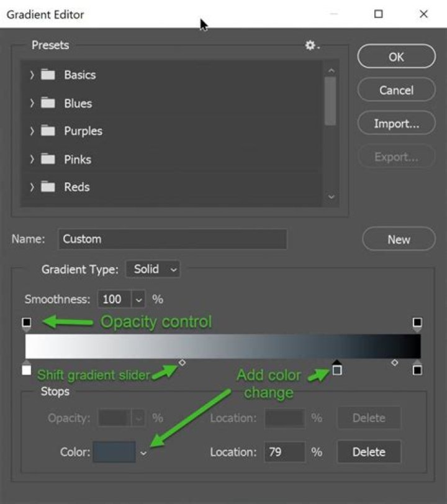Open the Gradient Type dropdown

[x=153, y=269]
